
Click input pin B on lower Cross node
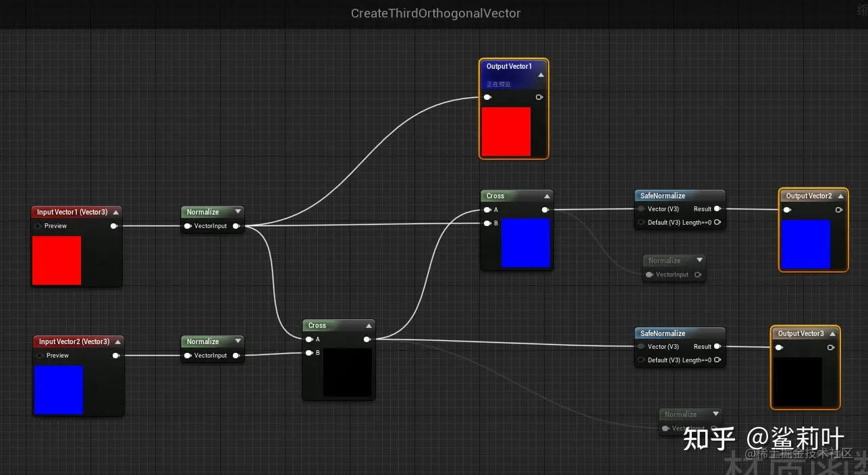(x=309, y=352)
